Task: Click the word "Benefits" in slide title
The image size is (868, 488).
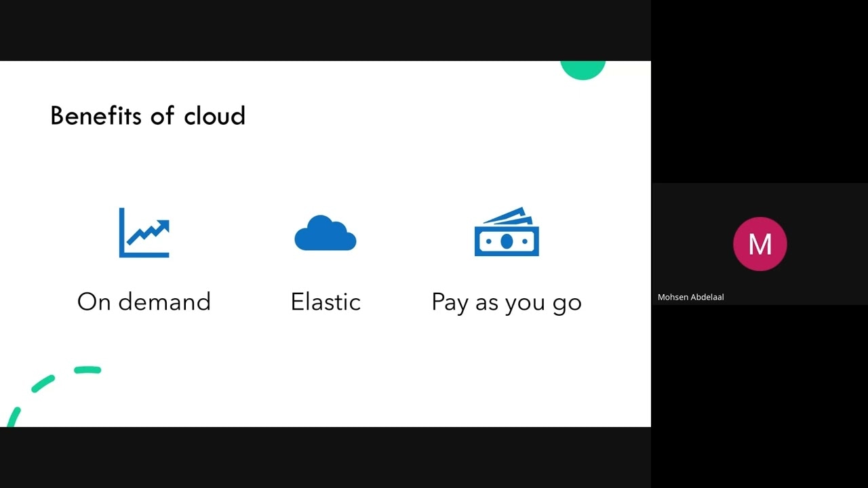Action: (x=95, y=116)
